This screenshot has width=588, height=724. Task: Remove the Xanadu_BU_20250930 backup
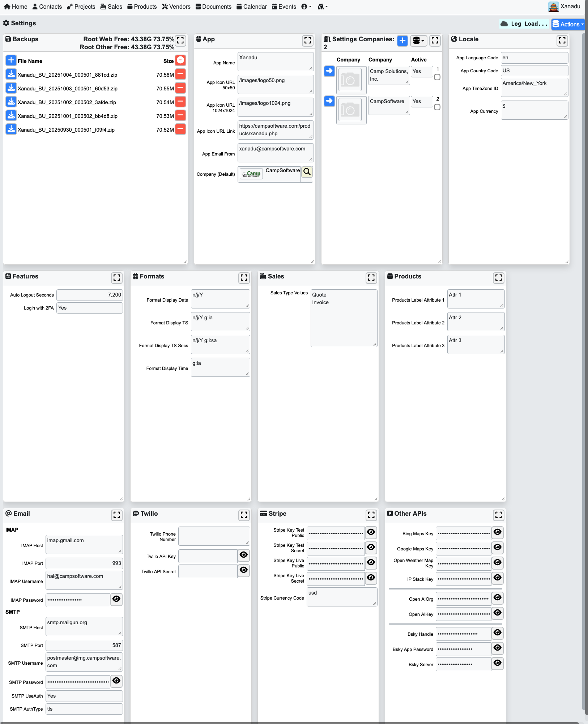(x=181, y=129)
